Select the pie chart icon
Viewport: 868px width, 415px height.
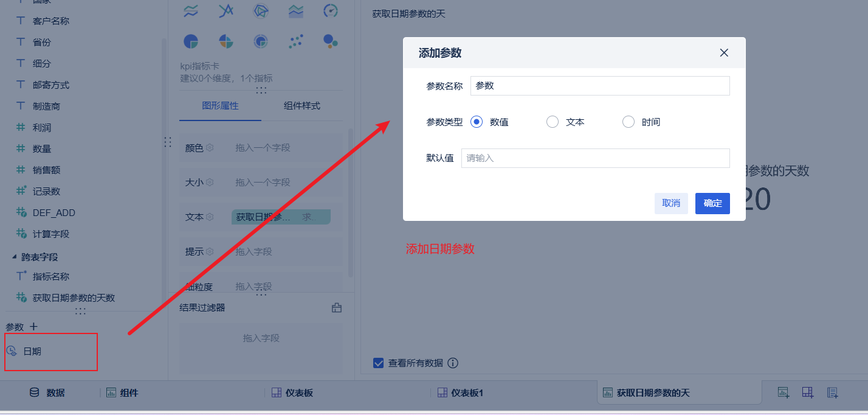pos(191,41)
